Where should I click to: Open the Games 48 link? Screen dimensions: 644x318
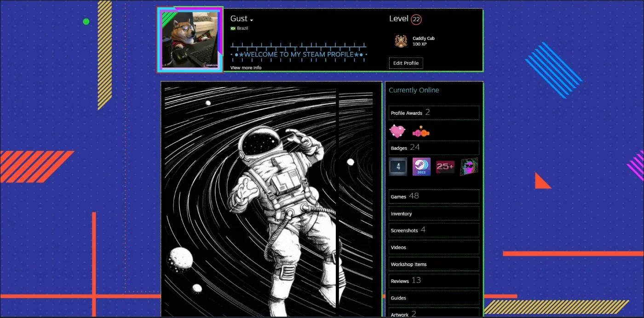[x=434, y=196]
